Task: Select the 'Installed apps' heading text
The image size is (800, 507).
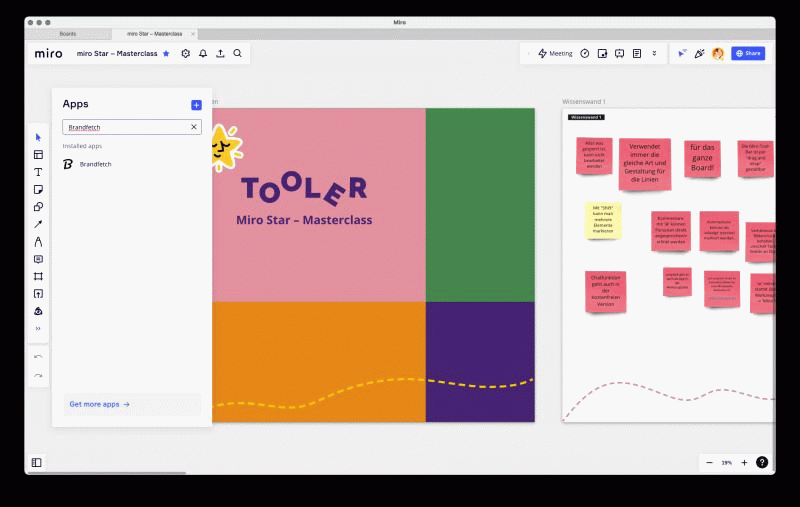Action: point(82,146)
